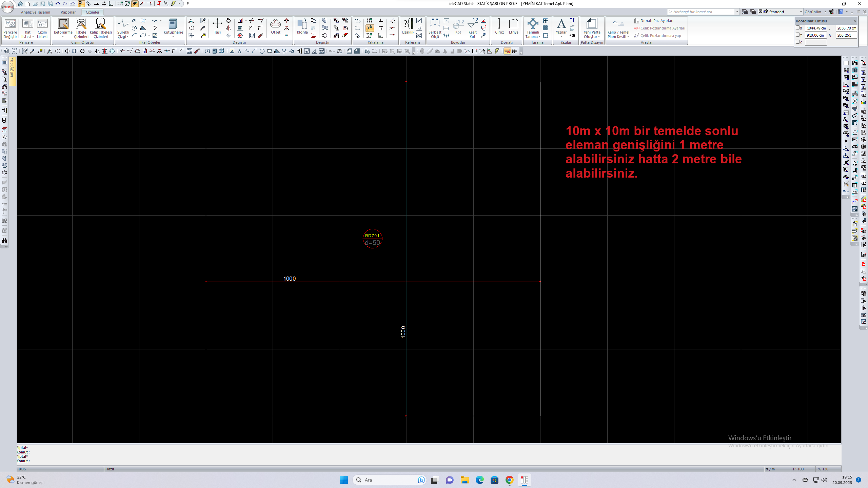Open the ideCAD application logo menu
Screen dimensions: 868x488
tap(7, 6)
